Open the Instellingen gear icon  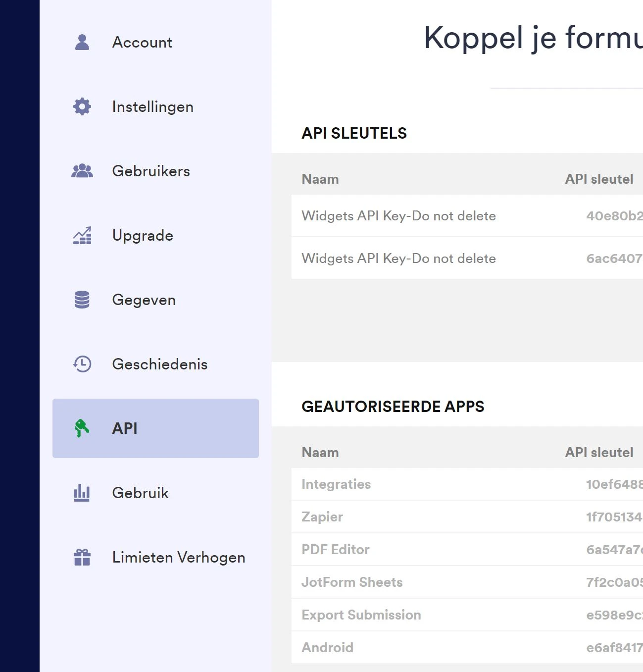click(82, 106)
